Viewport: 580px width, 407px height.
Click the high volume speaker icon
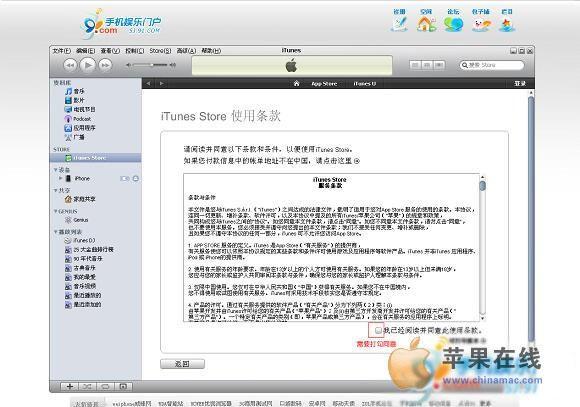[x=172, y=65]
